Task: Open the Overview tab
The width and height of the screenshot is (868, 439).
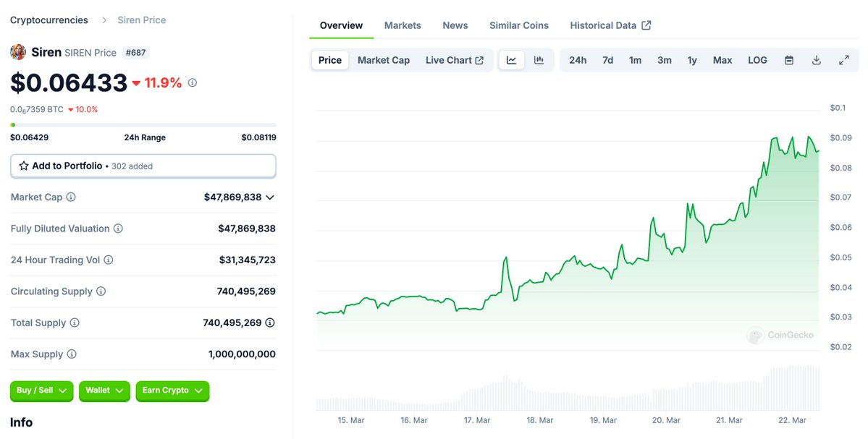Action: pos(341,25)
